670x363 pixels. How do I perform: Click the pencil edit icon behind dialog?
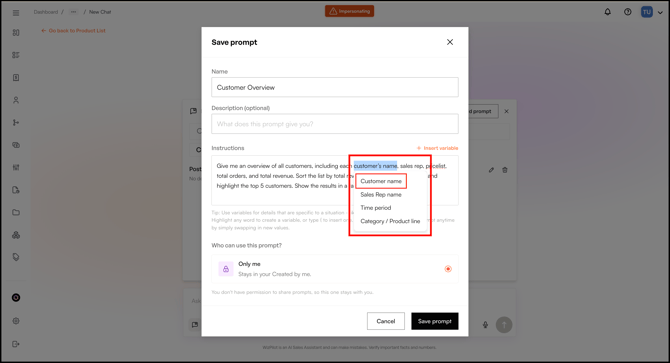491,170
